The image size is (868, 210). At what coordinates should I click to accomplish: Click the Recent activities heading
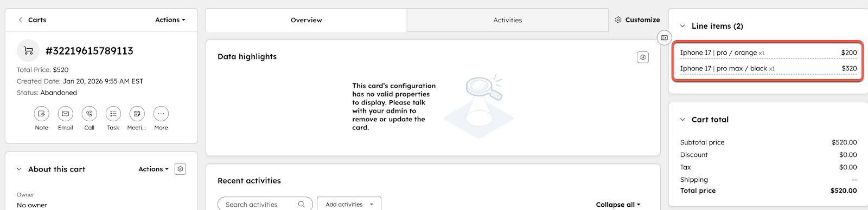click(249, 181)
